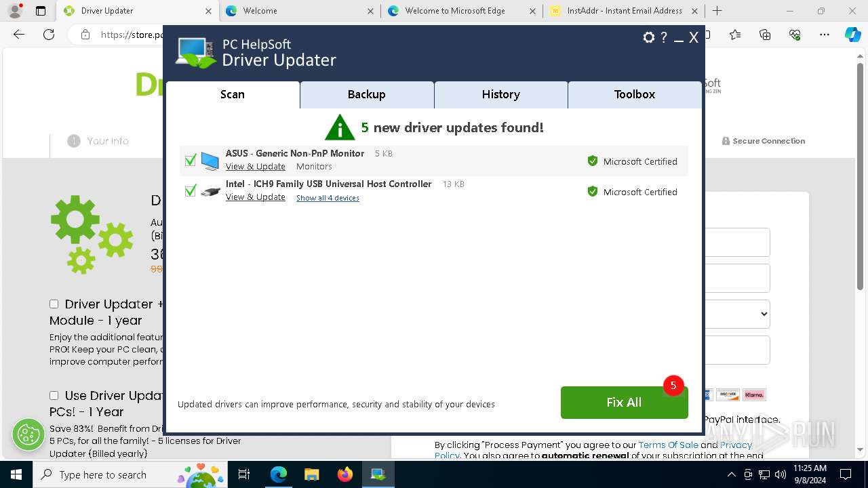Viewport: 868px width, 488px height.
Task: Go back in Edge browser
Action: click(x=19, y=35)
